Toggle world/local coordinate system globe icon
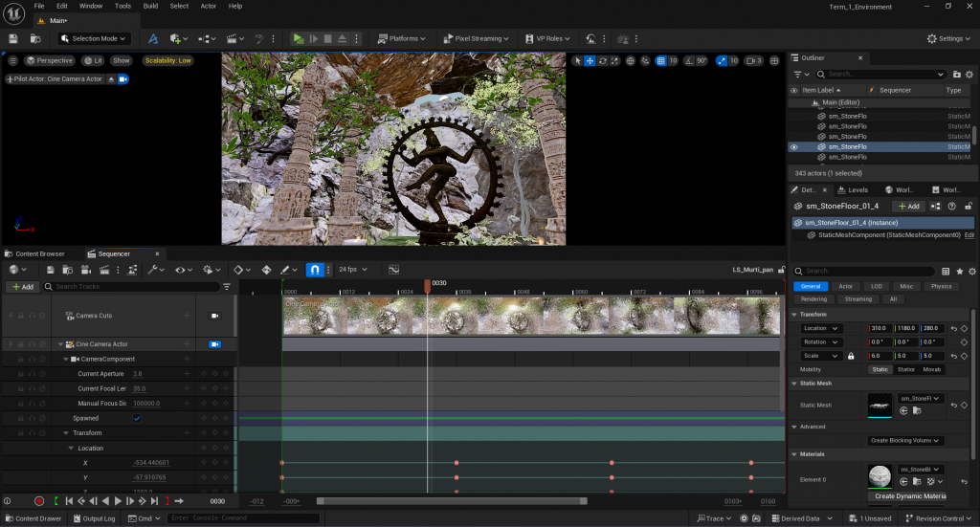 click(x=631, y=60)
